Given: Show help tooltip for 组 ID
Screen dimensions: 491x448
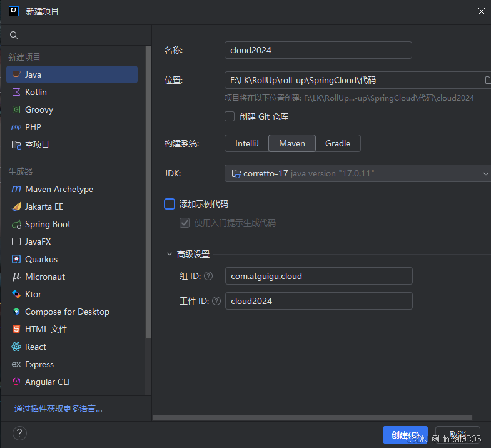Looking at the screenshot, I should (208, 276).
